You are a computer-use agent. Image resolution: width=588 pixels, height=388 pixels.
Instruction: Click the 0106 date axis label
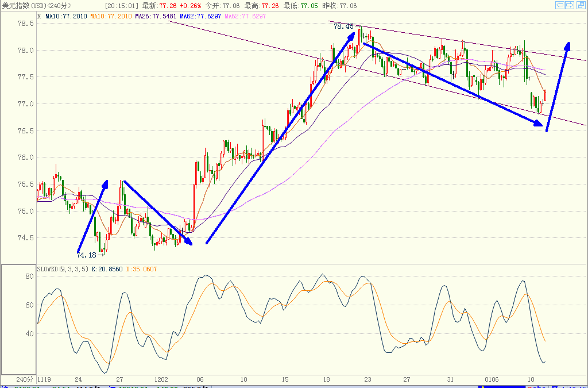[492, 379]
